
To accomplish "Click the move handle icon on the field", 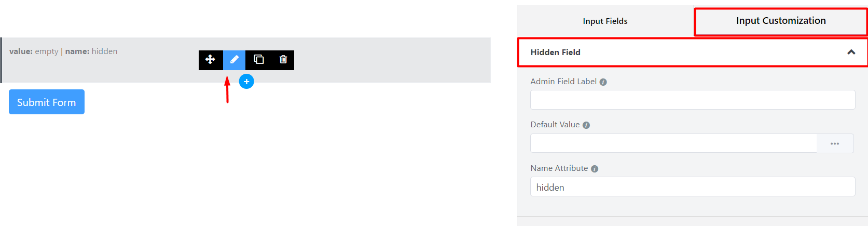I will tap(210, 60).
